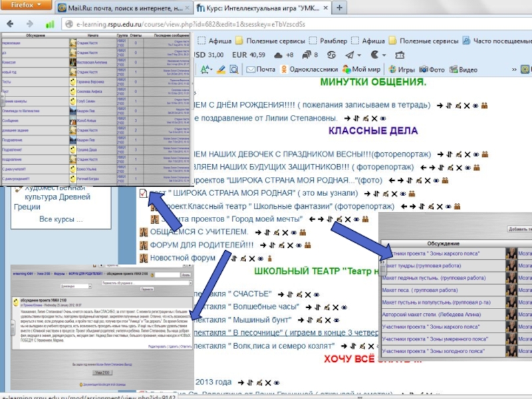Open 'Город моей мечты' projects link
532x399 pixels.
tap(231, 219)
